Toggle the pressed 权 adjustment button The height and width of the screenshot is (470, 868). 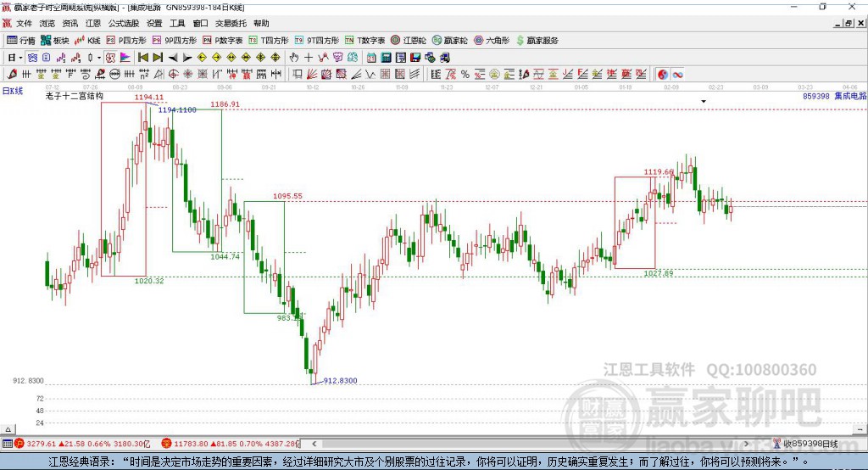pyautogui.click(x=111, y=58)
